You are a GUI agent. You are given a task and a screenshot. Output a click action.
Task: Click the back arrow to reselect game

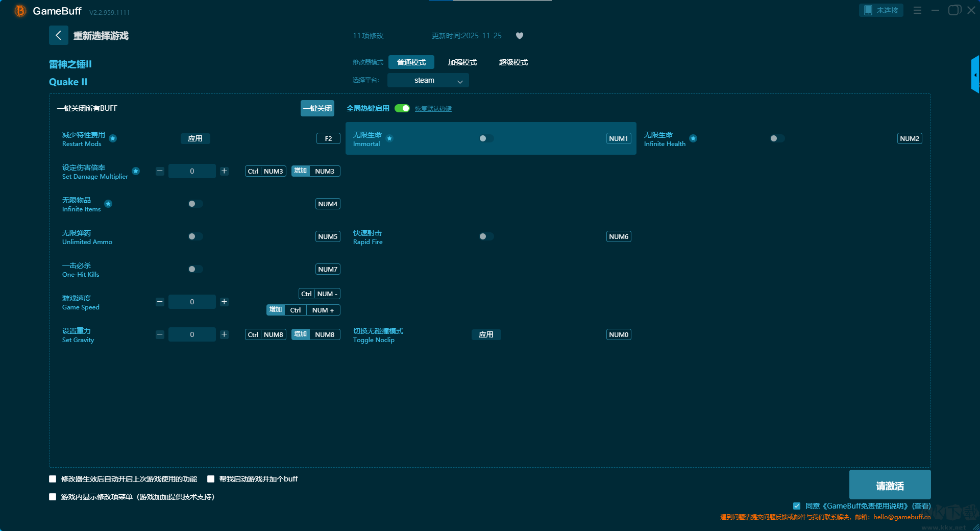(58, 35)
